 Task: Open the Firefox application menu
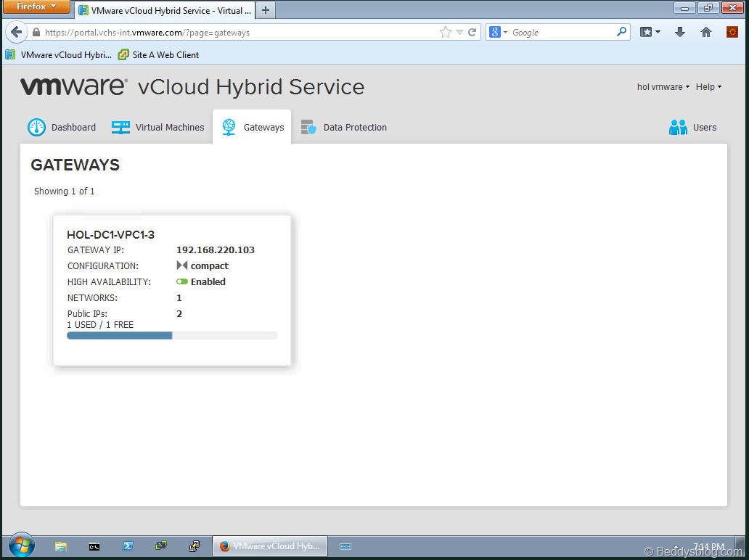[36, 7]
